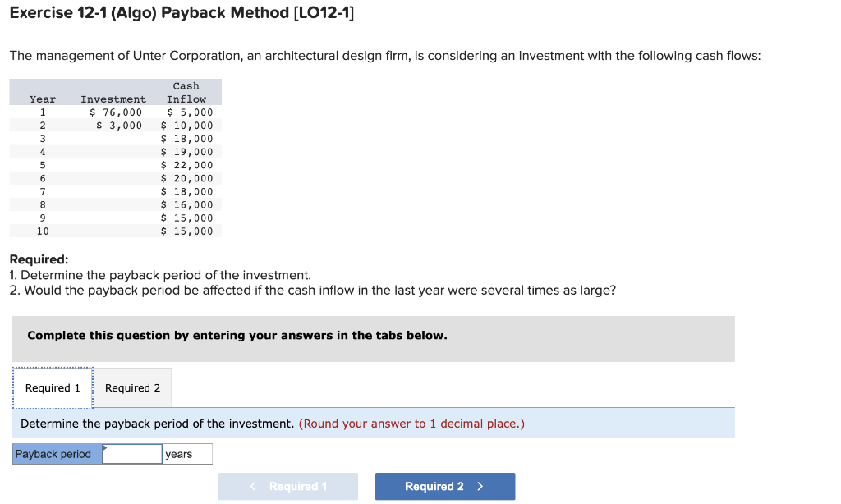Select the Required 1 tab
The width and height of the screenshot is (841, 504).
(52, 387)
